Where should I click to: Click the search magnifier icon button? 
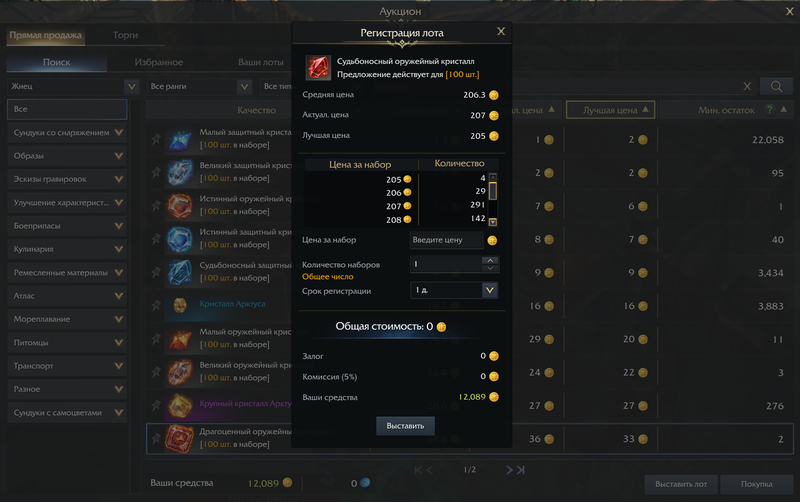click(776, 86)
